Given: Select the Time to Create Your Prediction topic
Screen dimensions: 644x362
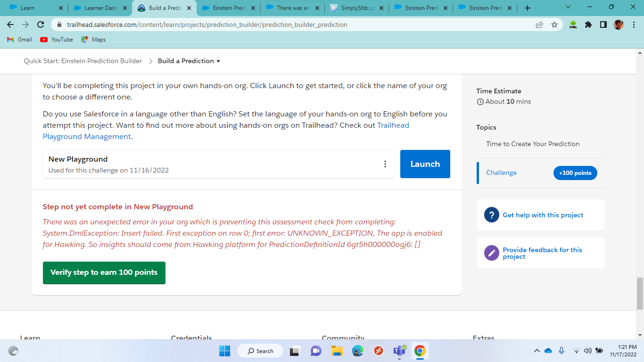Looking at the screenshot, I should pos(533,144).
